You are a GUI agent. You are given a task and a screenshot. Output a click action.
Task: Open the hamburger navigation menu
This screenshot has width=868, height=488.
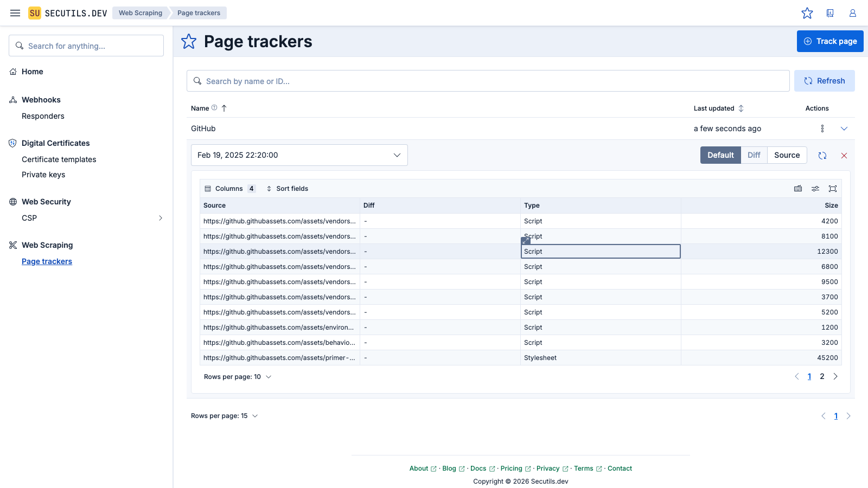pos(15,13)
